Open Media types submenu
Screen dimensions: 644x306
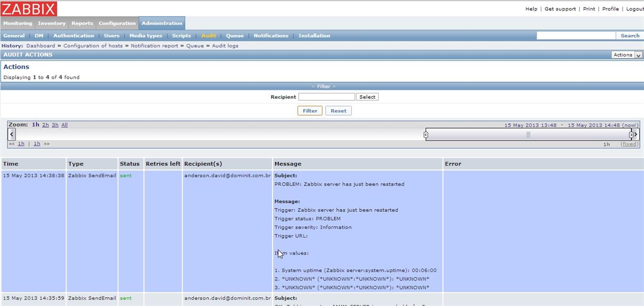146,36
